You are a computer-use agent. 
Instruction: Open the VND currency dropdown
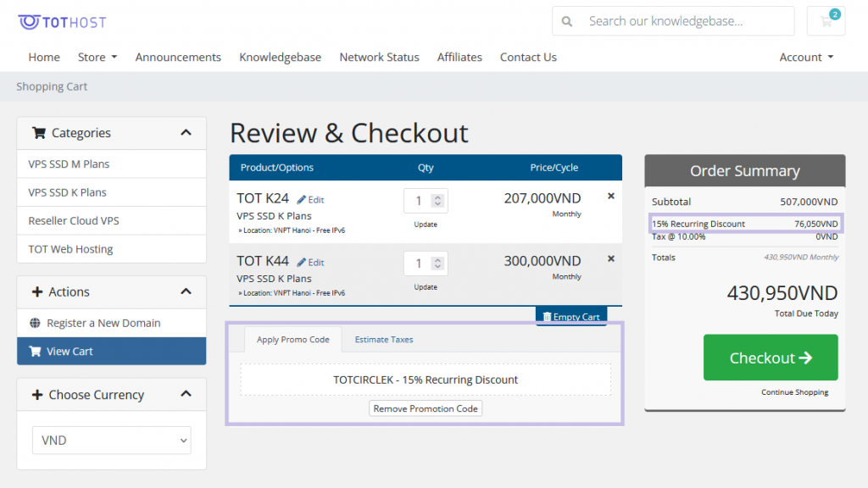pos(112,441)
